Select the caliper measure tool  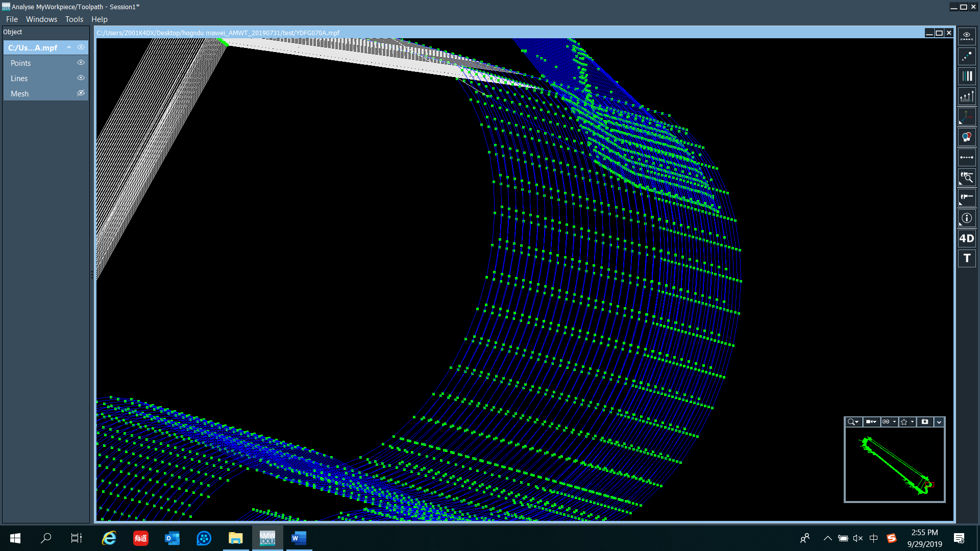coord(966,197)
